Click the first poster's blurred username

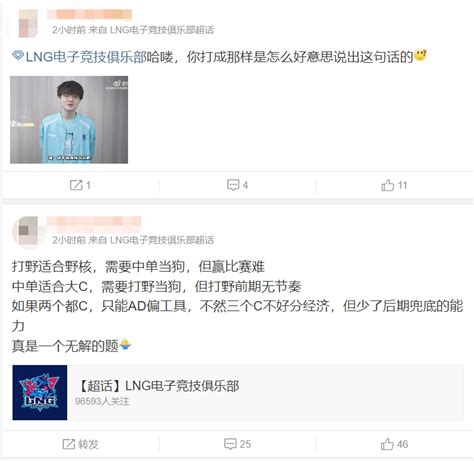(x=89, y=15)
